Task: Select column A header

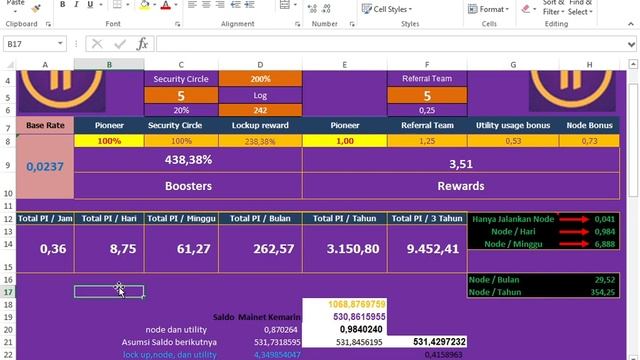Action: pyautogui.click(x=45, y=64)
